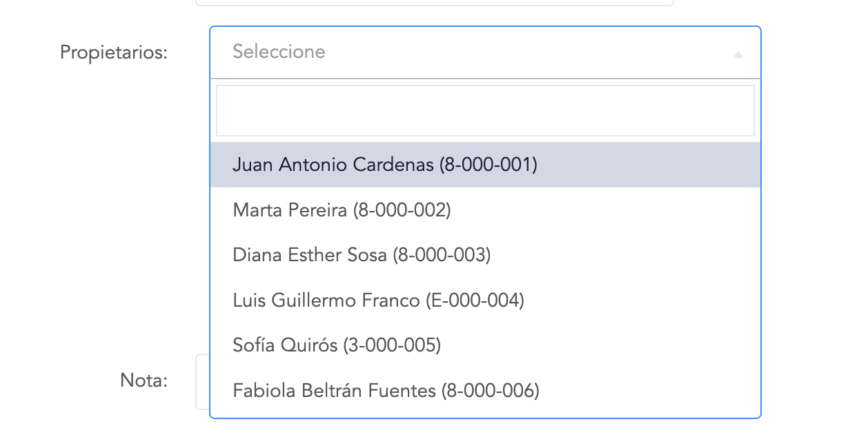
Task: Choose the owner with ID 8-000-003
Action: pyautogui.click(x=442, y=255)
